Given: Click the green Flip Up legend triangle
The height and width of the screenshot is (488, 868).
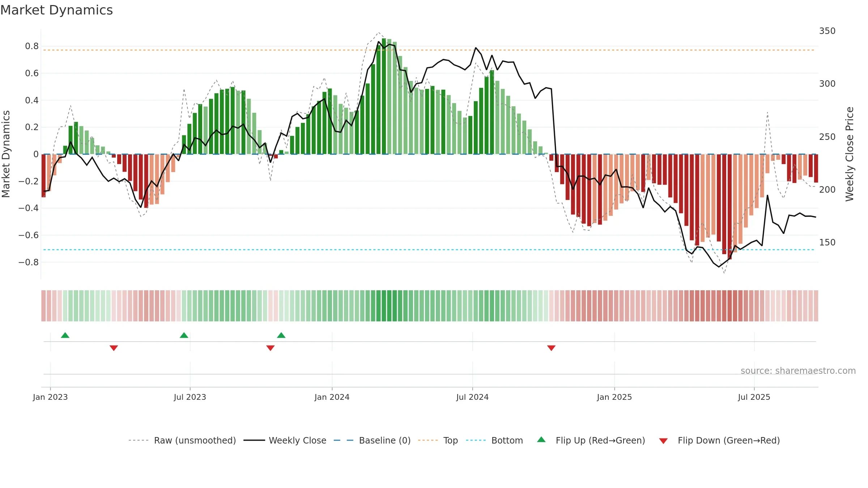Looking at the screenshot, I should [x=541, y=440].
